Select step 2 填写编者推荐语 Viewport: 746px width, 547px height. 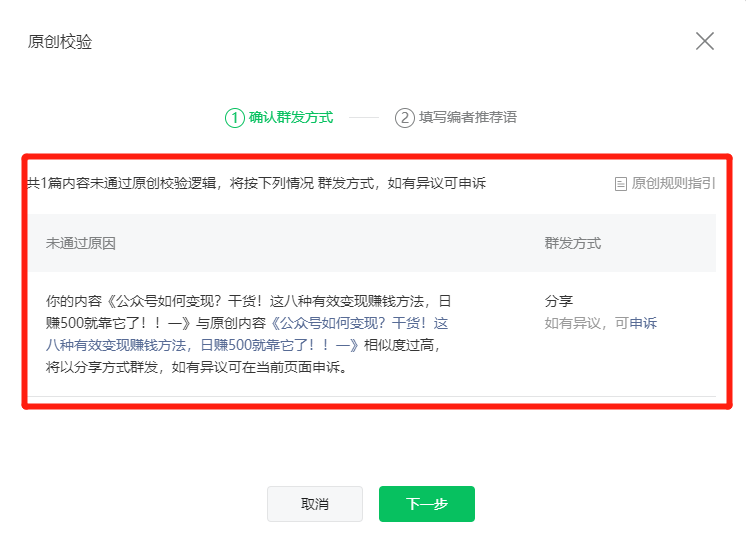pyautogui.click(x=456, y=117)
